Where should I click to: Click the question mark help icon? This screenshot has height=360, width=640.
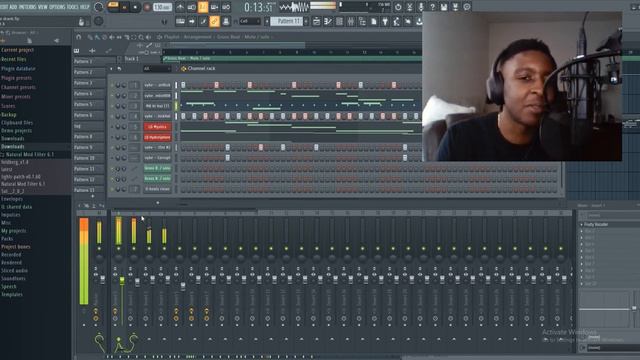(432, 7)
